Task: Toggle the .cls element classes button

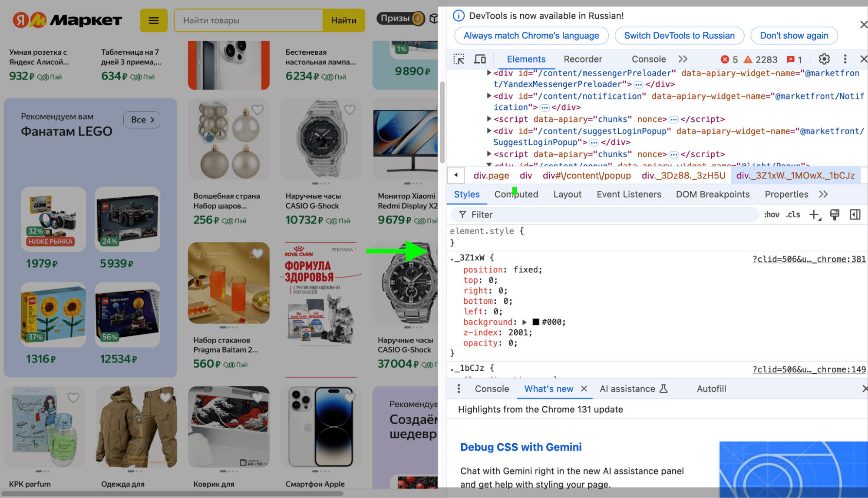Action: (793, 215)
